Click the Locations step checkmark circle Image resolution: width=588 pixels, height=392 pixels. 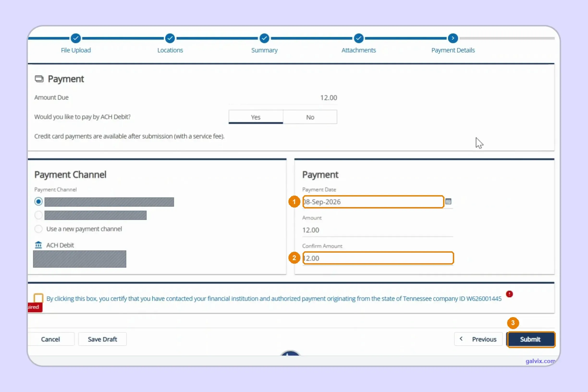170,38
